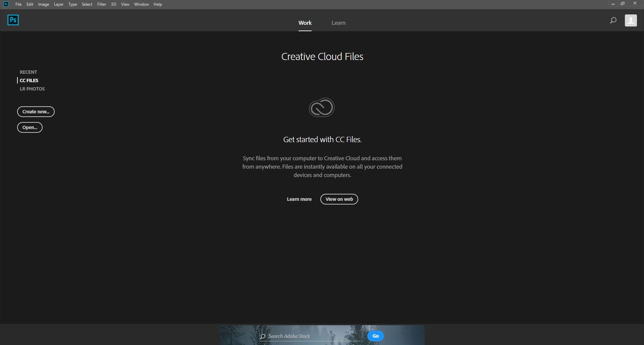
Task: Switch to the Learn tab
Action: coord(338,23)
